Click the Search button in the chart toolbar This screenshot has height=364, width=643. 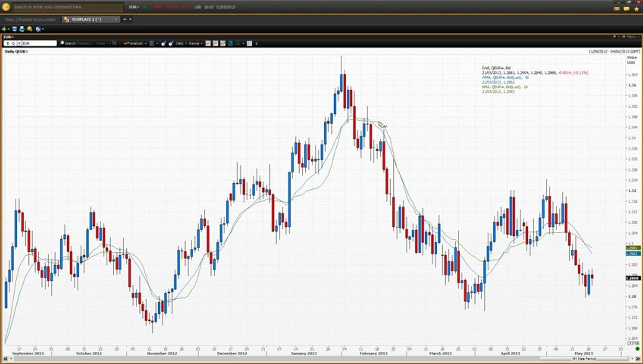point(68,43)
